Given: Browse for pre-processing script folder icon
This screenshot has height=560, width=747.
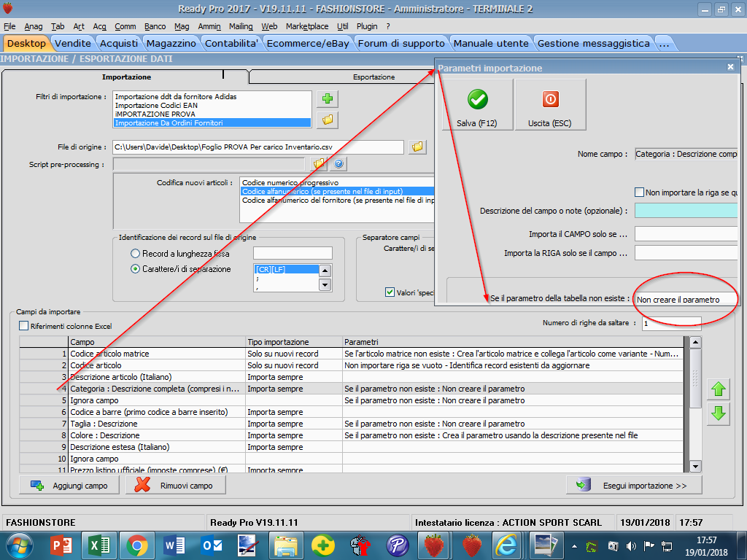Looking at the screenshot, I should [319, 164].
